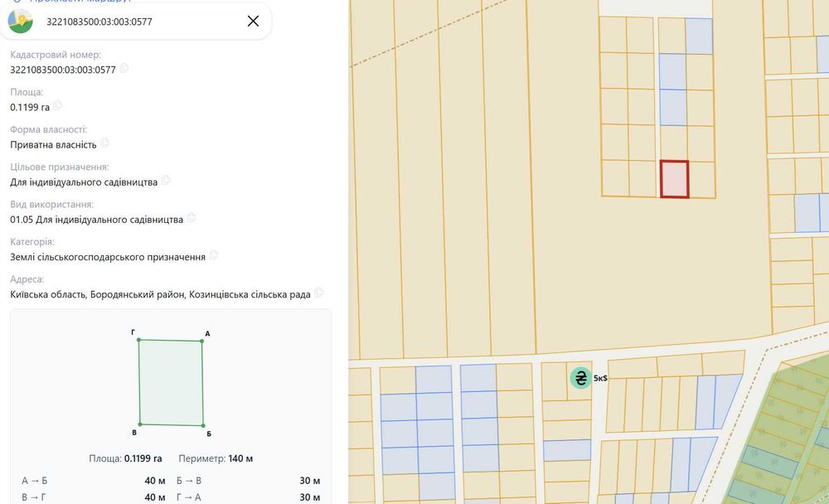
Task: Copy the Київська область address
Action: (x=318, y=293)
